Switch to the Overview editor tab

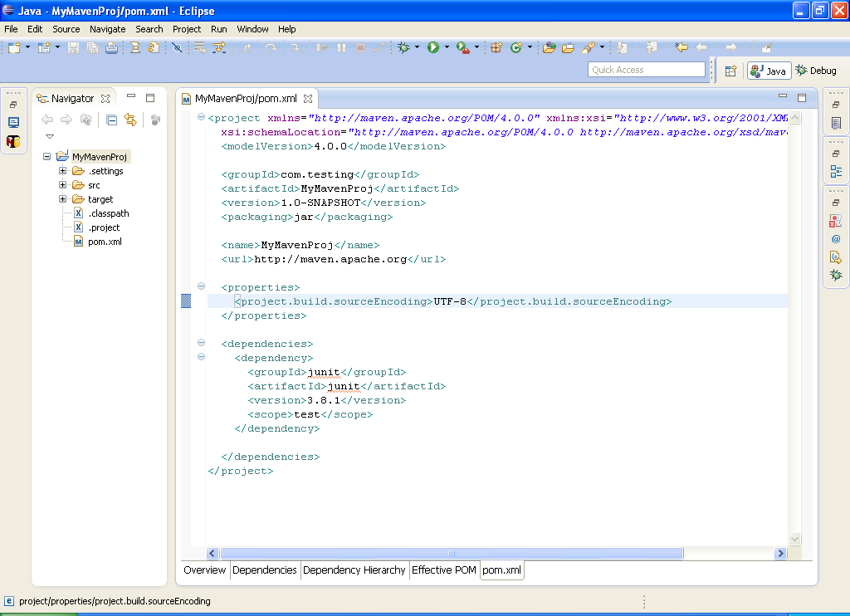(204, 570)
